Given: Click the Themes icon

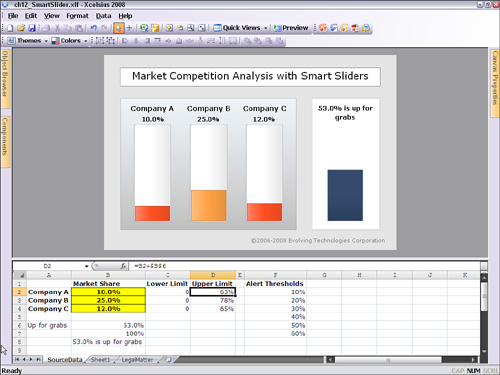Looking at the screenshot, I should [12, 41].
